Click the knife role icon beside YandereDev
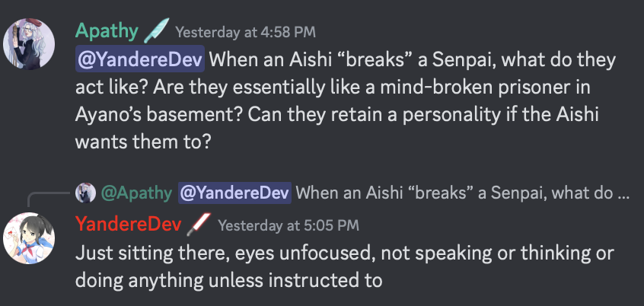 click(199, 225)
